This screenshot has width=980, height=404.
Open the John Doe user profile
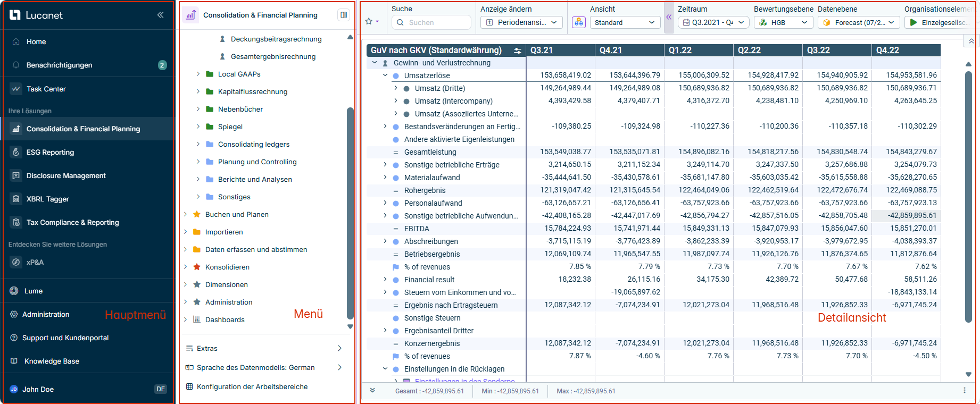click(38, 389)
